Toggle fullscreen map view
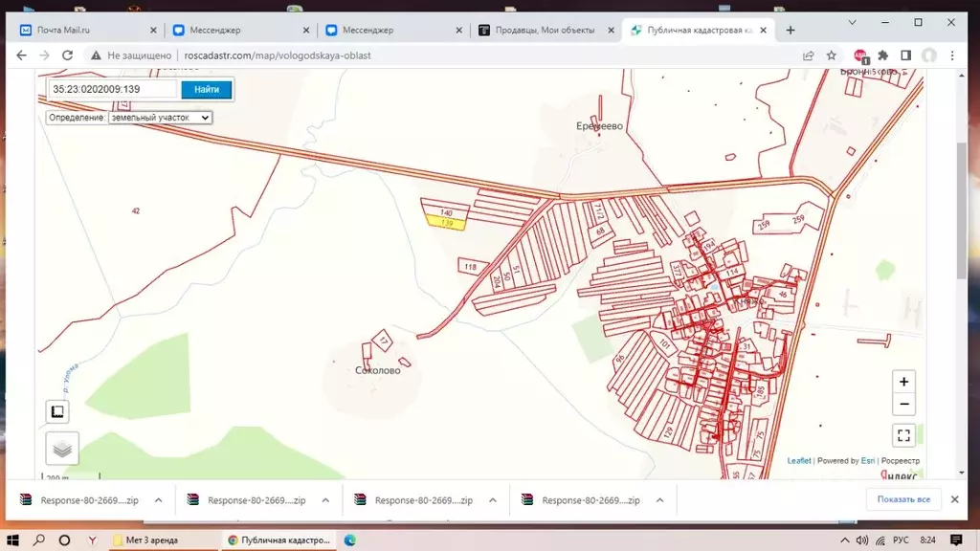The image size is (980, 551). click(x=903, y=435)
